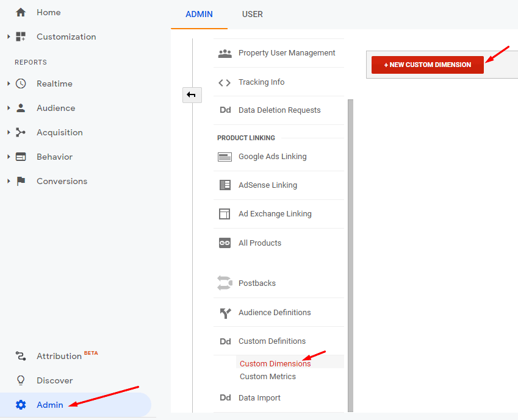Expand the Conversions reports arrow
This screenshot has width=518, height=420.
point(9,181)
